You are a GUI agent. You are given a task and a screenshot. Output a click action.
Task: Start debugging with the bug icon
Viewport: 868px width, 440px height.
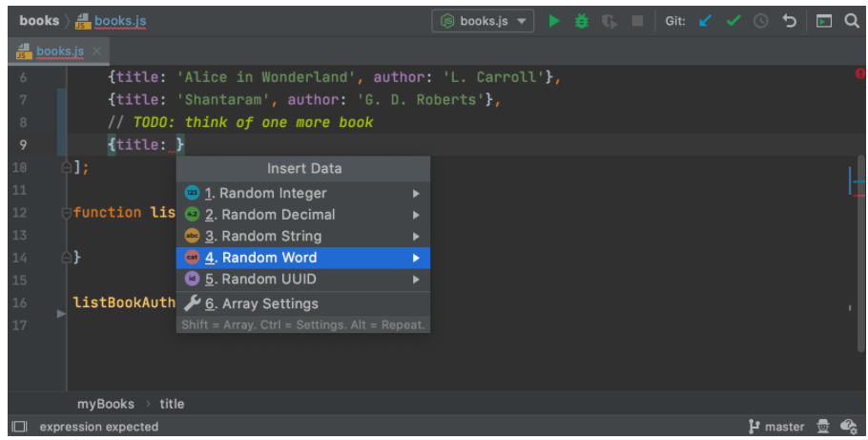click(581, 21)
